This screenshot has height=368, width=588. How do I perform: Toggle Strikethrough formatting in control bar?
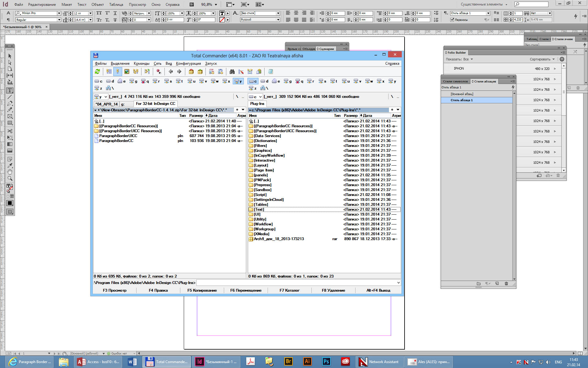click(x=115, y=20)
